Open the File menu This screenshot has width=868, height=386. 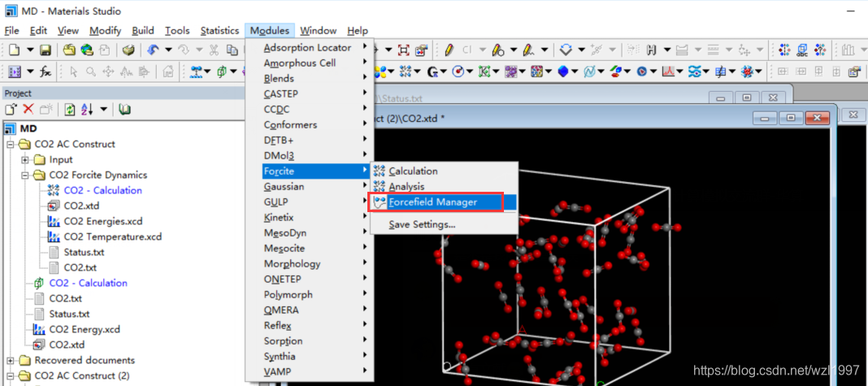tap(11, 30)
